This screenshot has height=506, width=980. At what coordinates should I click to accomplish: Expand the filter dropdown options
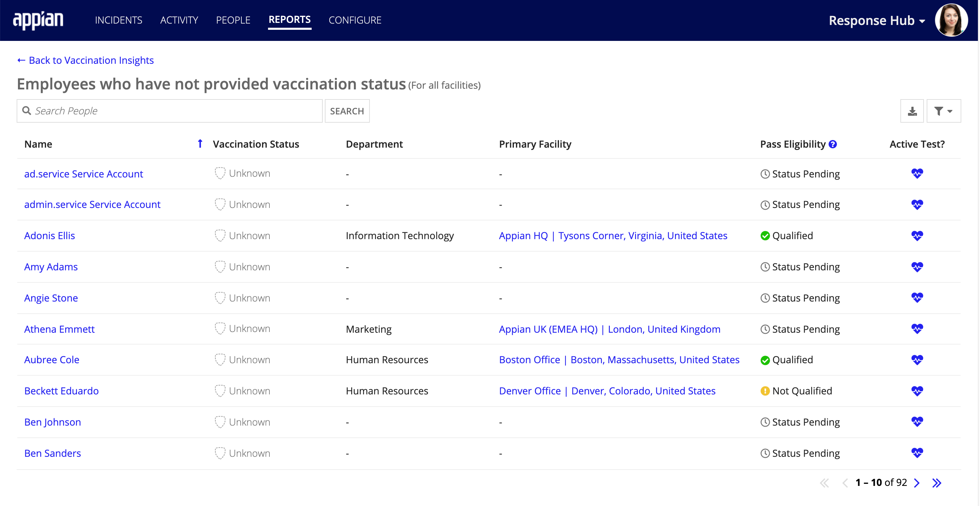point(943,111)
